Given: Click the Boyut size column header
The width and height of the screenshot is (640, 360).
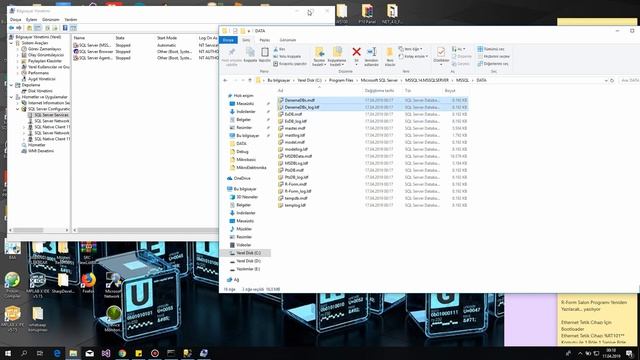Looking at the screenshot, I should (x=450, y=91).
